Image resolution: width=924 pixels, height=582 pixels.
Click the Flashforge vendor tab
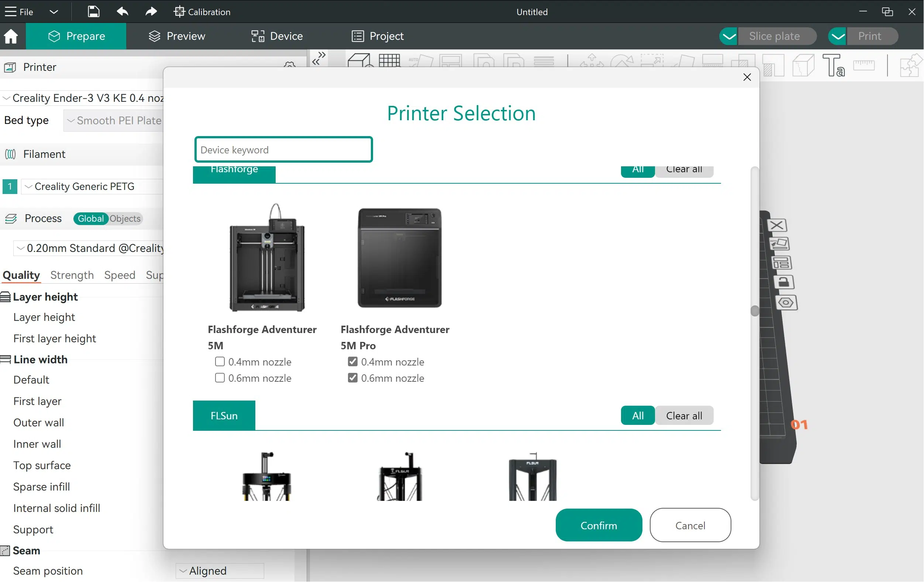[234, 174]
